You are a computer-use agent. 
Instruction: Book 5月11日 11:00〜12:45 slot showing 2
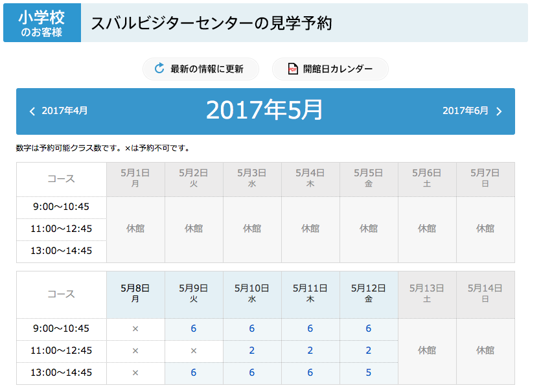[310, 351]
